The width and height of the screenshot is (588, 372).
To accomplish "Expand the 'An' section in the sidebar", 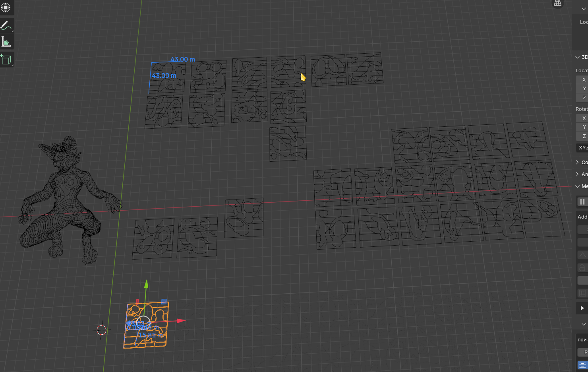I will (x=577, y=174).
